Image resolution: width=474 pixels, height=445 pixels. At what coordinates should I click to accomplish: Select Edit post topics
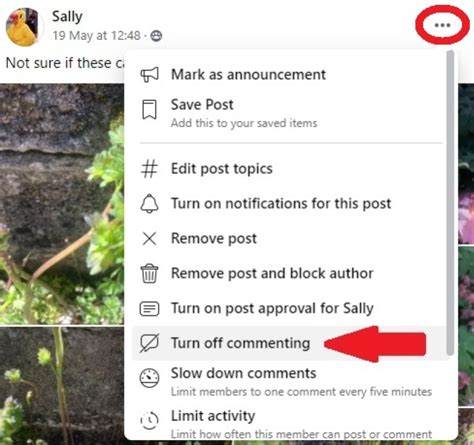(x=222, y=169)
